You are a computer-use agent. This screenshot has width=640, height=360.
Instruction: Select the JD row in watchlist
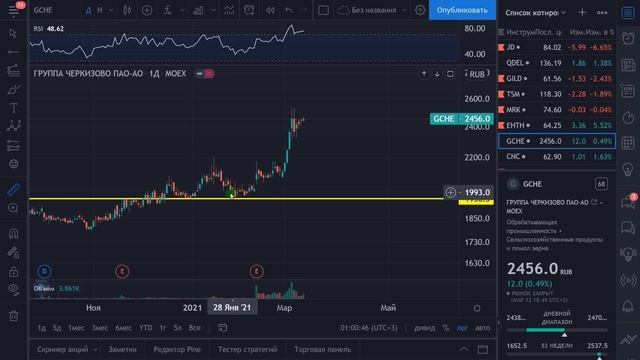(x=556, y=47)
